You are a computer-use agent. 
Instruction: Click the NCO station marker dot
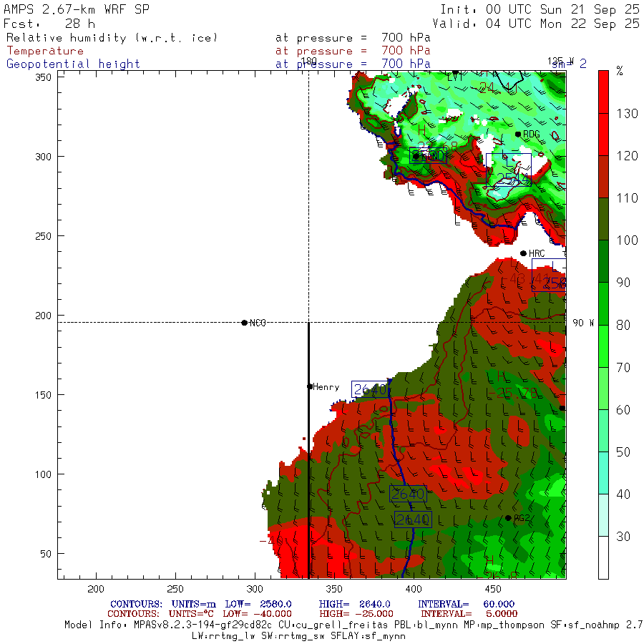point(245,323)
